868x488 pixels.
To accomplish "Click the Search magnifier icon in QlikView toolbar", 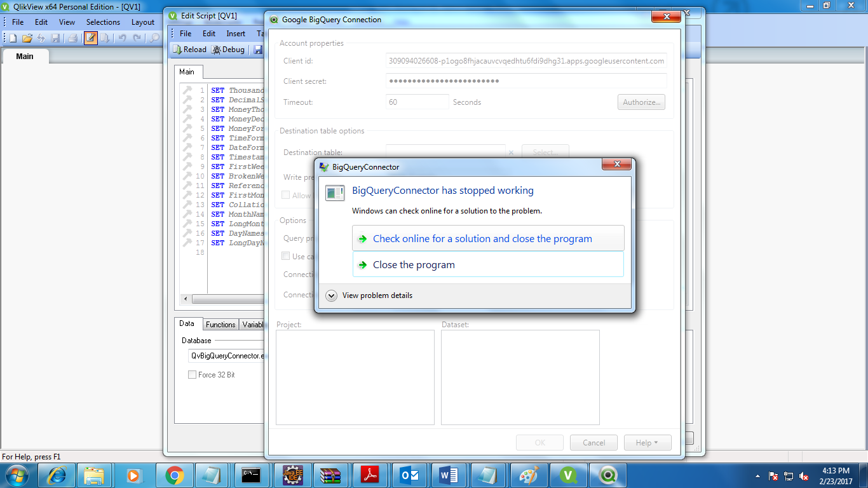I will point(154,38).
